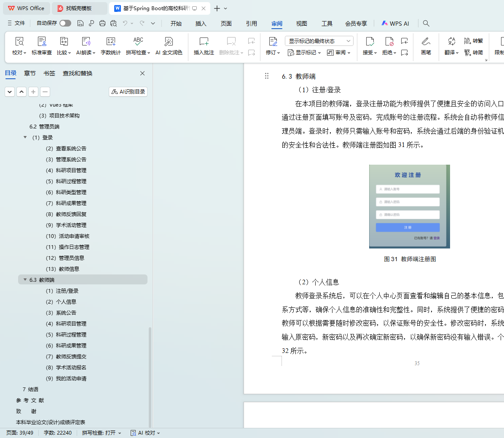Collapse the (1) 登录 outline node
This screenshot has width=504, height=438.
click(x=25, y=137)
